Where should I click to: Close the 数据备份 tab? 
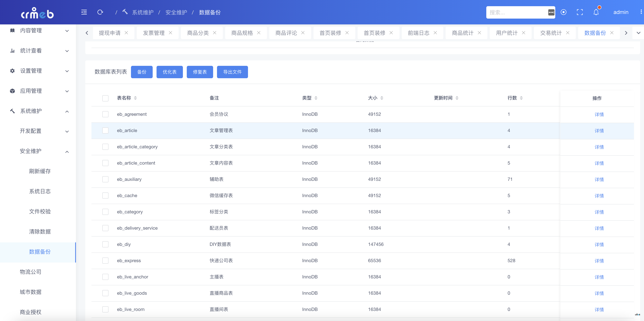(x=612, y=33)
